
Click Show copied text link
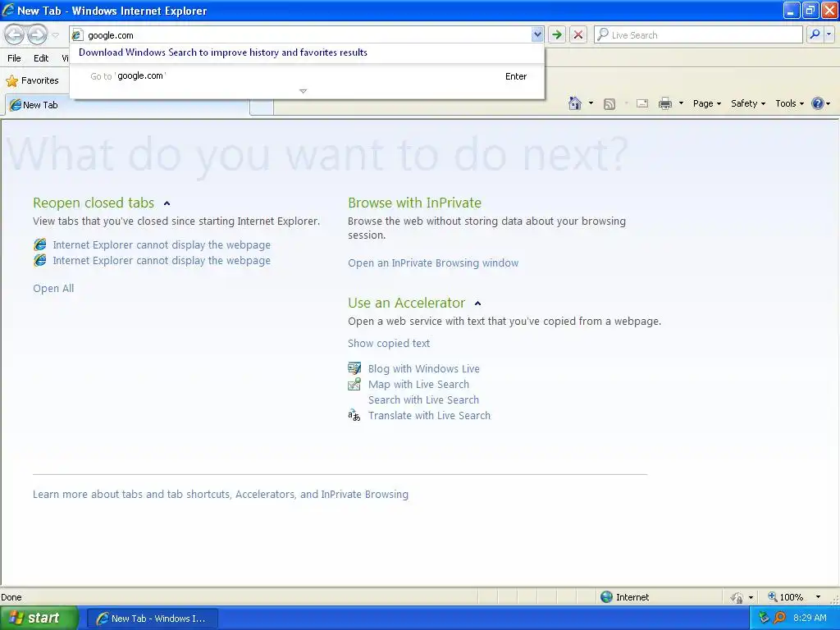388,344
